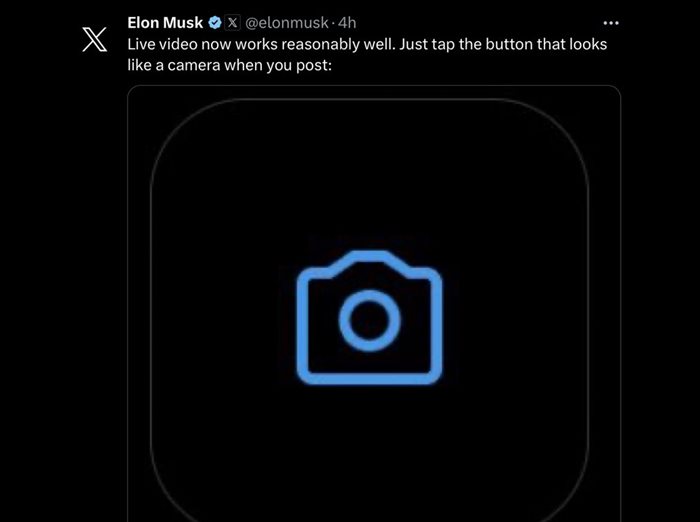Click the camera icon's circular lens
The height and width of the screenshot is (522, 700).
point(369,319)
